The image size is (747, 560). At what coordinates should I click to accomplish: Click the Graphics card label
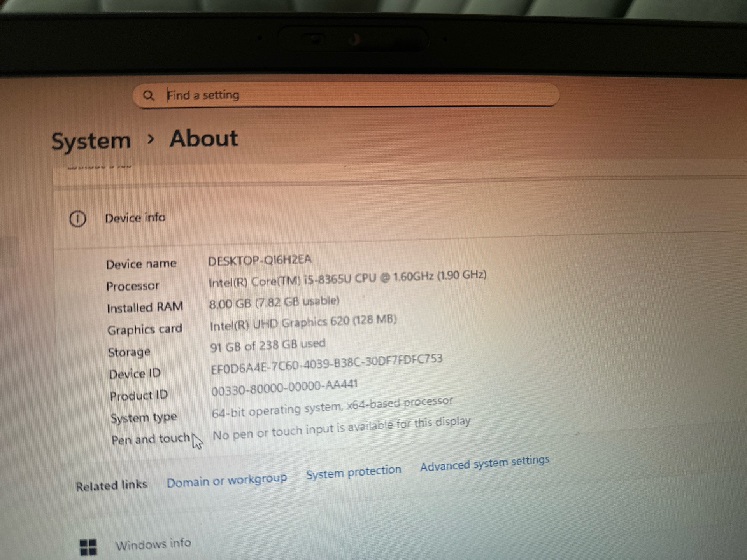click(145, 330)
